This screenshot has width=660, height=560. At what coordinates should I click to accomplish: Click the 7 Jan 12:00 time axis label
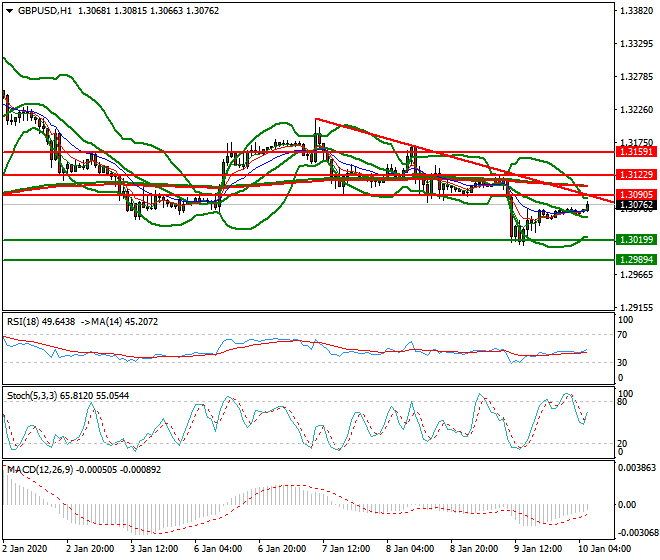coord(346,549)
